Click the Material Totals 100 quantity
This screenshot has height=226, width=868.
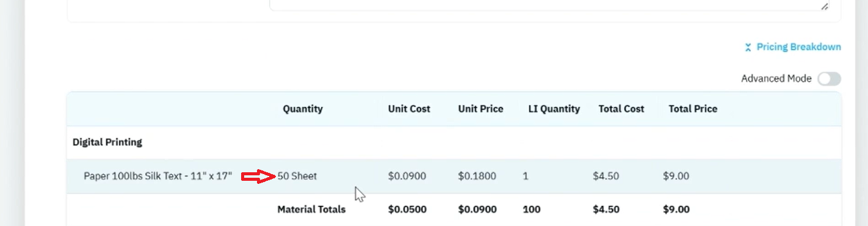tap(532, 210)
